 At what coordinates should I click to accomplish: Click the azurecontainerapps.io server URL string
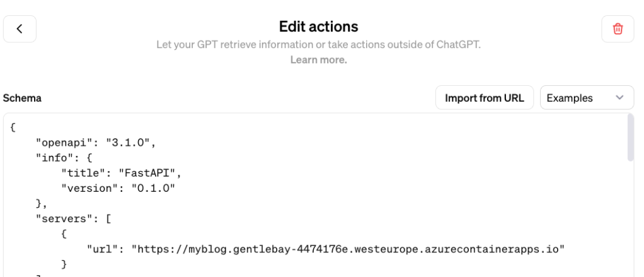347,247
